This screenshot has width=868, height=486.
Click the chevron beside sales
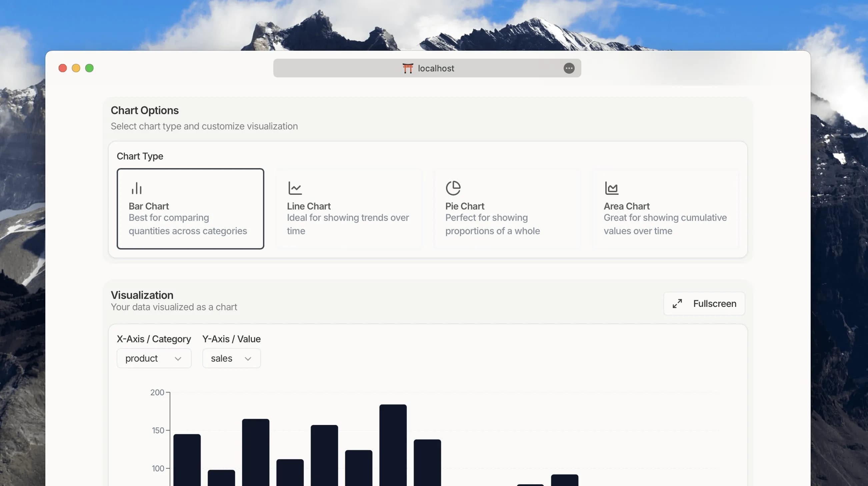pos(248,359)
